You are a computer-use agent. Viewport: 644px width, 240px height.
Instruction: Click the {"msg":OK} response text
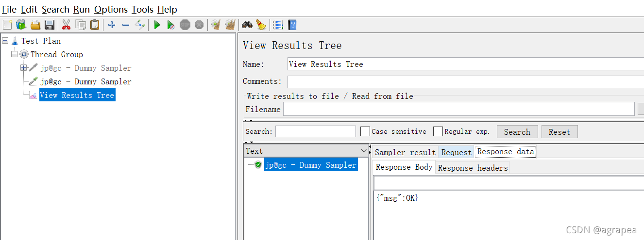(397, 198)
